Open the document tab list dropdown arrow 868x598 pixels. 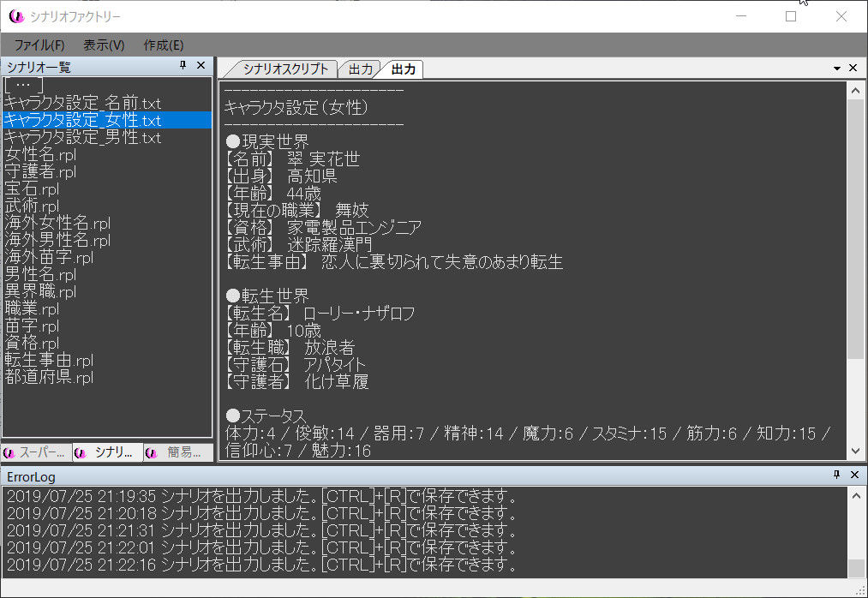[837, 68]
